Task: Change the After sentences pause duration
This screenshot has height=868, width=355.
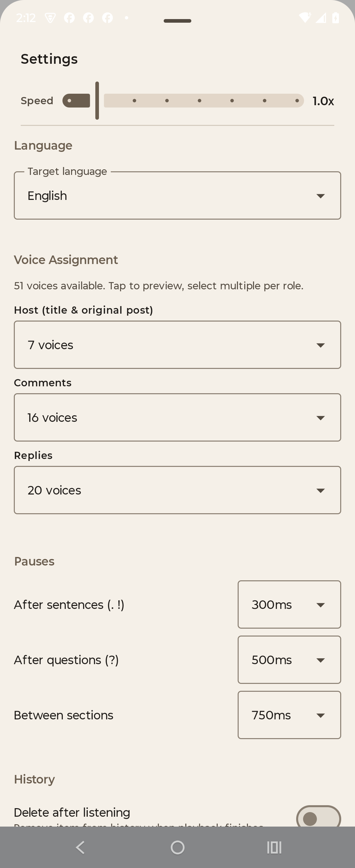Action: pyautogui.click(x=289, y=605)
